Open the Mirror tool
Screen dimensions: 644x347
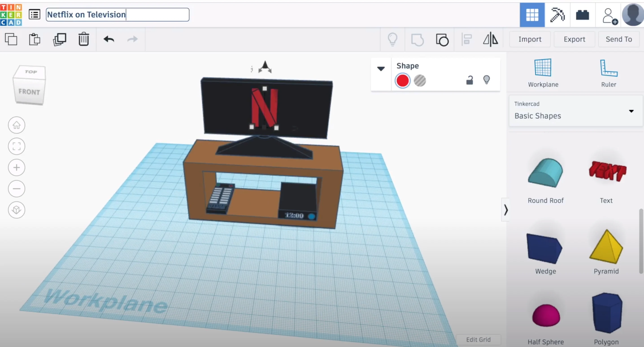tap(490, 39)
